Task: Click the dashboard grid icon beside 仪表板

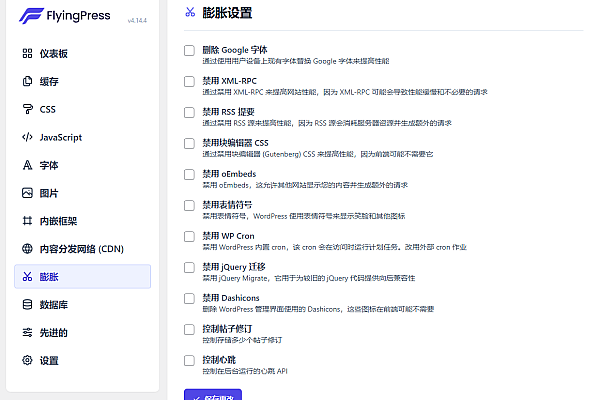Action: point(27,54)
